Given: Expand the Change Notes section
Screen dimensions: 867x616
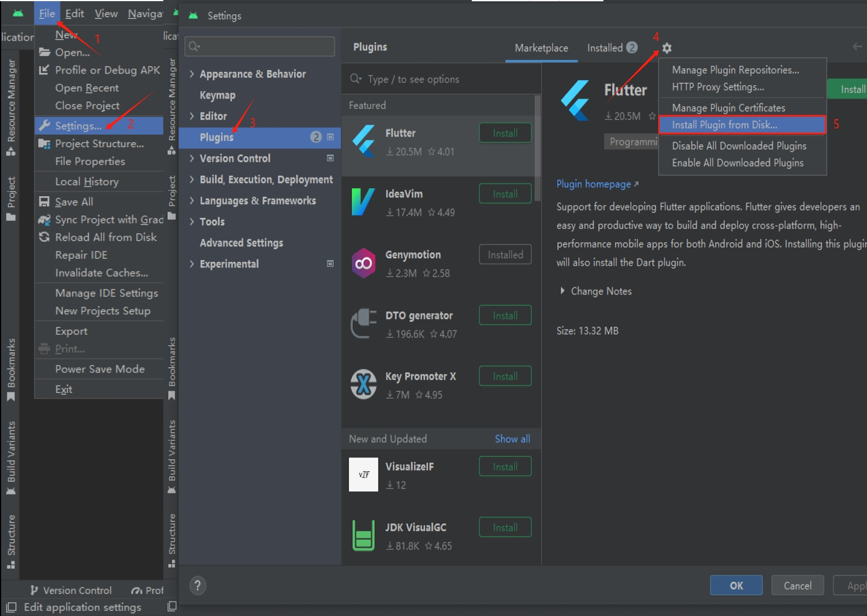Looking at the screenshot, I should (563, 291).
